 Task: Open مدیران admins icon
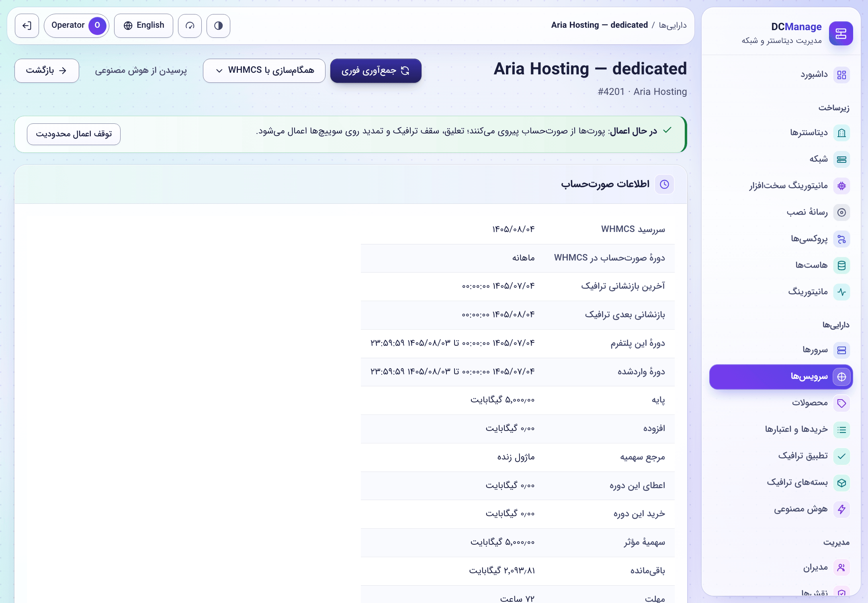pyautogui.click(x=841, y=568)
